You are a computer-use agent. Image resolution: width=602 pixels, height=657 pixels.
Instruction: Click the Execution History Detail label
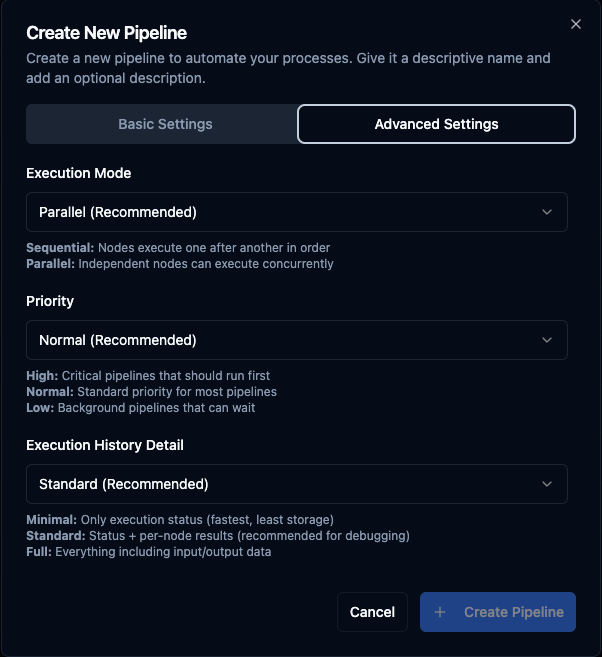(105, 445)
